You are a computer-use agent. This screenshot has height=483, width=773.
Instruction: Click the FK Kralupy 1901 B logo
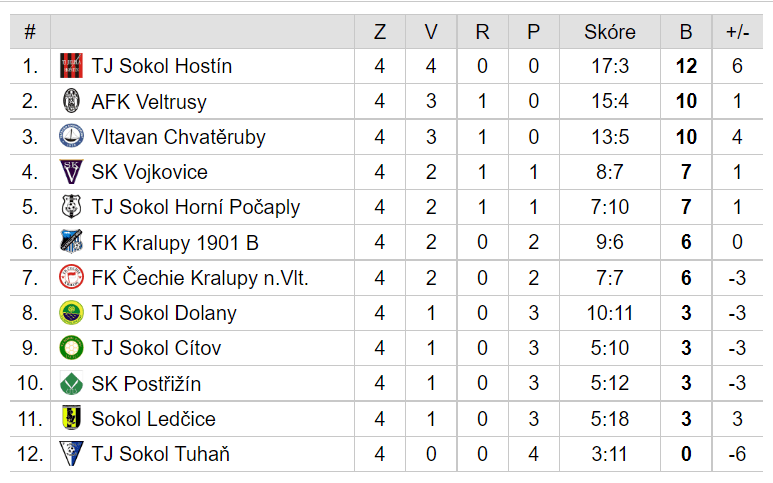click(x=71, y=242)
